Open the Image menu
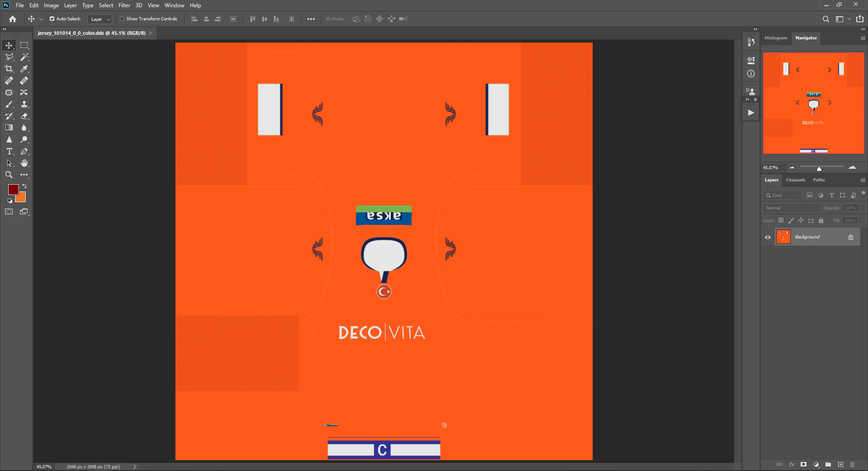 (x=51, y=5)
